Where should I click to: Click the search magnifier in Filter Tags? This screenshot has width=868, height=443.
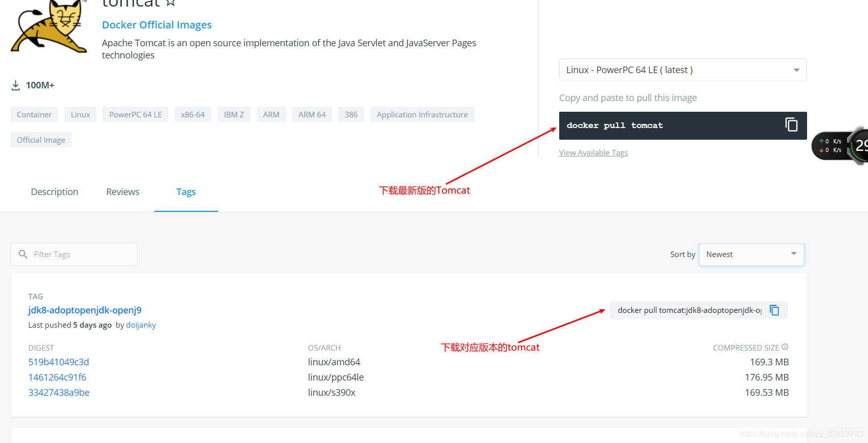pos(23,254)
